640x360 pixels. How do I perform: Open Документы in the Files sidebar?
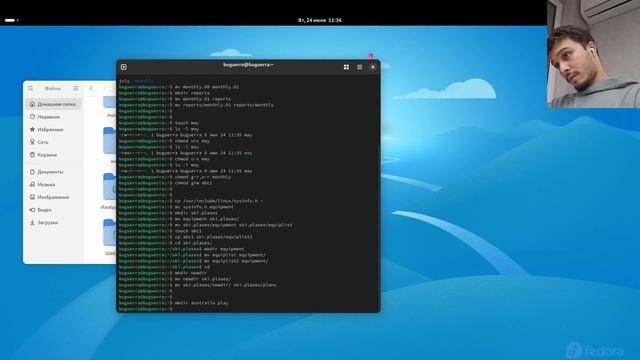click(x=53, y=172)
